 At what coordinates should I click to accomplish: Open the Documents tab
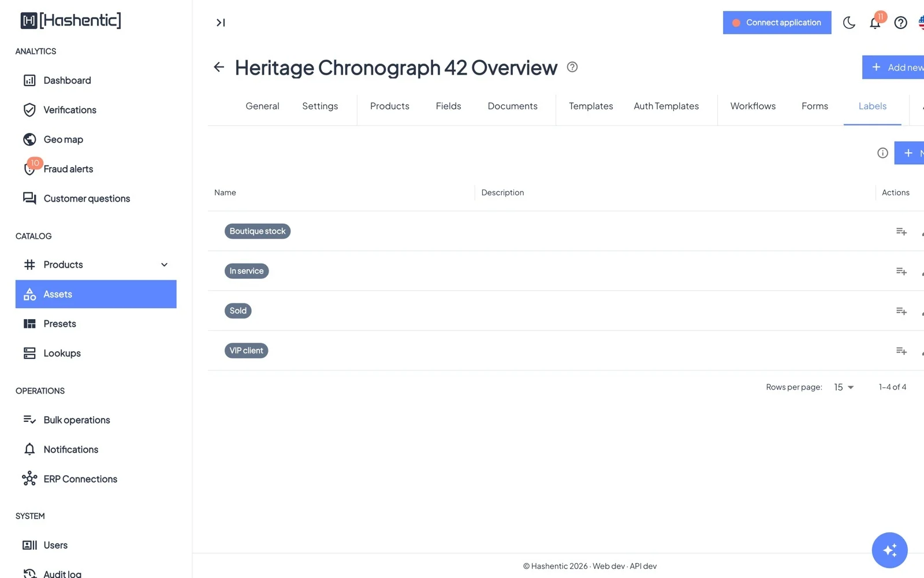click(512, 106)
